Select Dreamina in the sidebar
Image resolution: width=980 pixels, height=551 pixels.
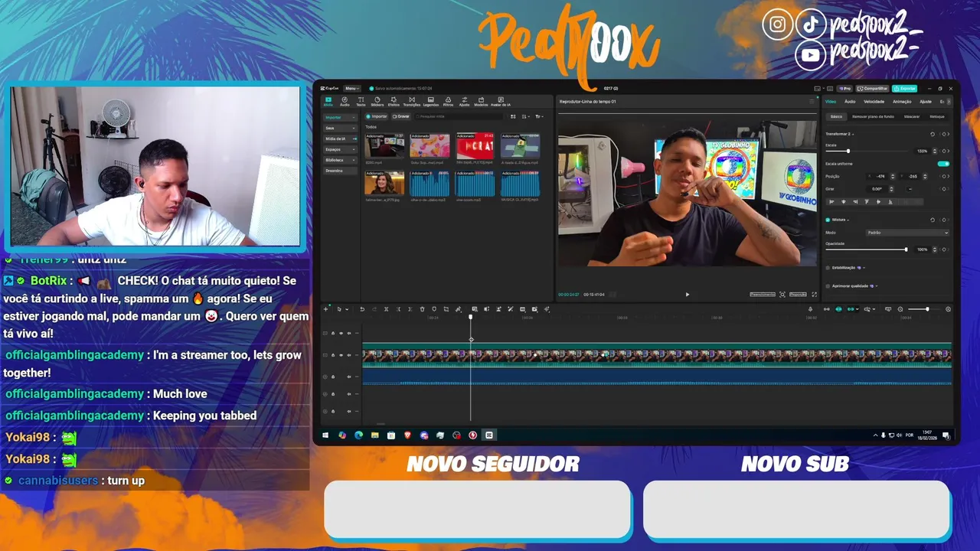tap(341, 171)
